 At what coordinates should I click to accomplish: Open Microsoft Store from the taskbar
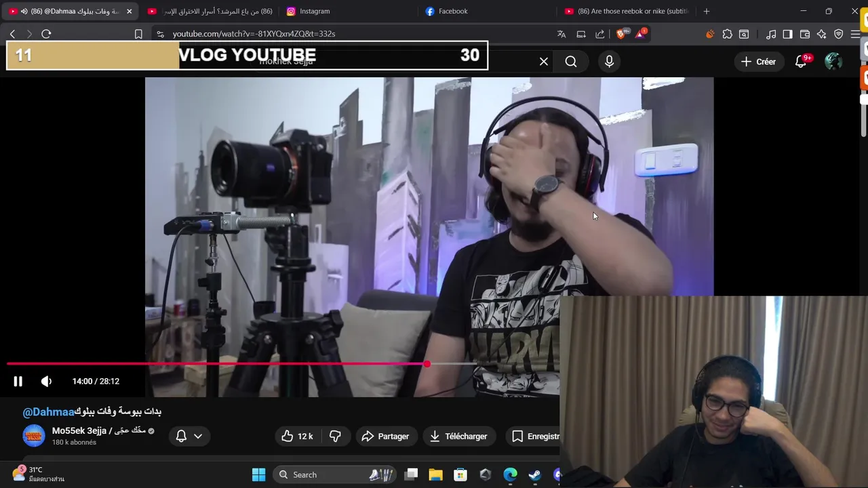460,475
